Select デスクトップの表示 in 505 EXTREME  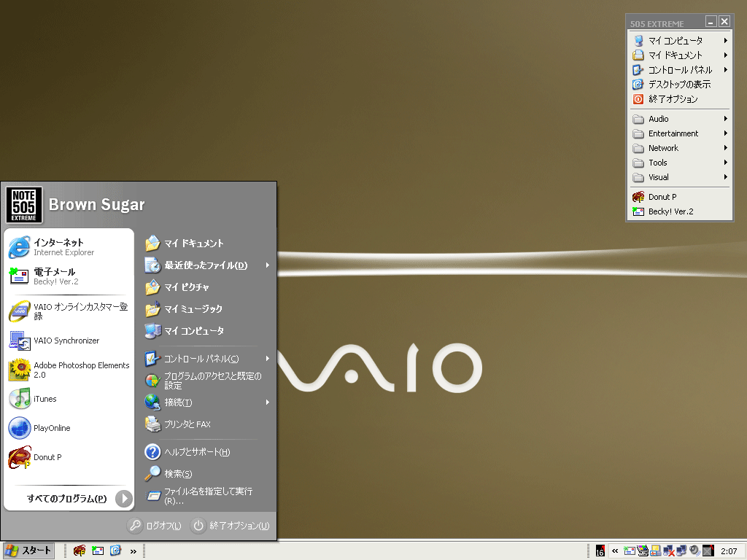tap(681, 85)
